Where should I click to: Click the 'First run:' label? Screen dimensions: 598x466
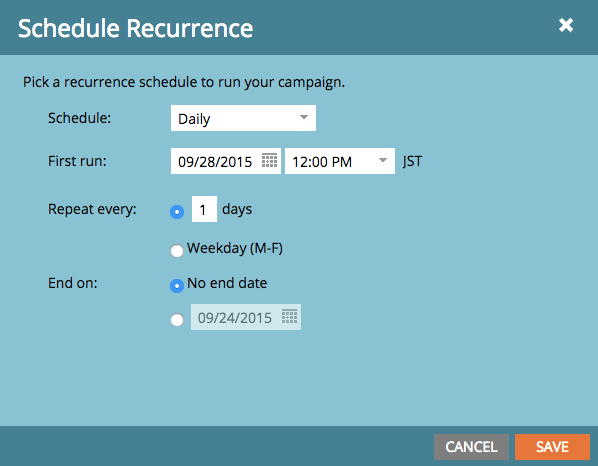(77, 161)
